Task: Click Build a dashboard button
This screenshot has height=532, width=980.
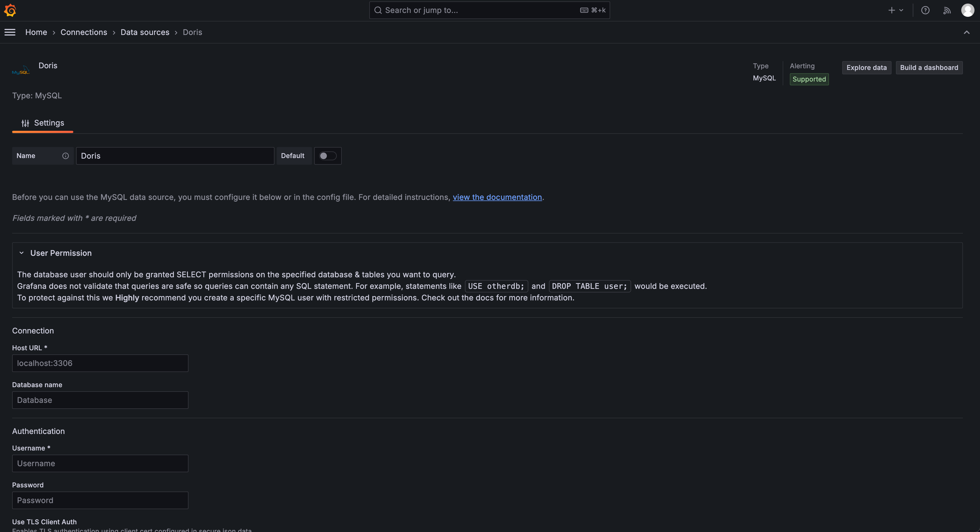Action: pos(929,68)
